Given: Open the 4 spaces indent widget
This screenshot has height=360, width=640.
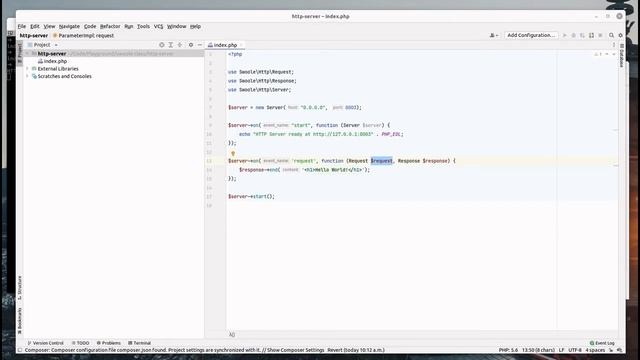Looking at the screenshot, I should click(x=595, y=350).
